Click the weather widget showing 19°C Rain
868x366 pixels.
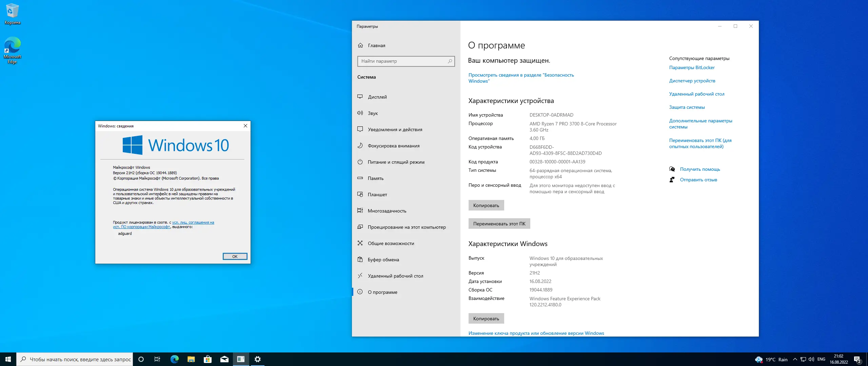click(772, 359)
